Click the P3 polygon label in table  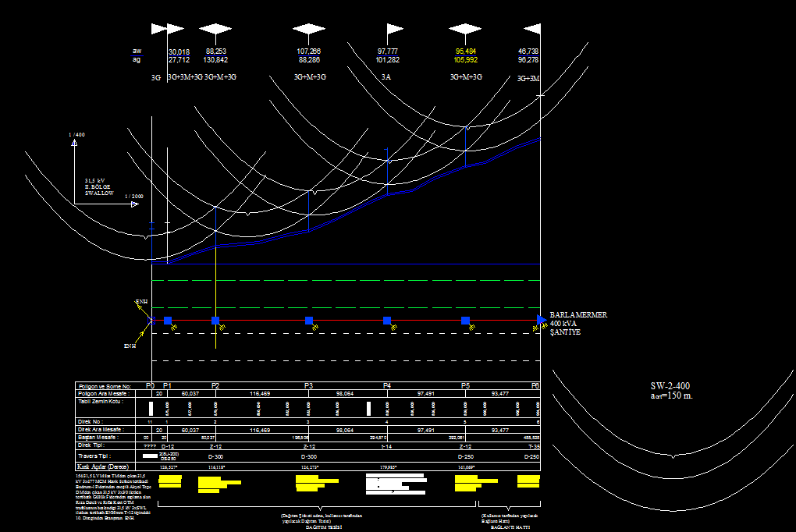(309, 386)
